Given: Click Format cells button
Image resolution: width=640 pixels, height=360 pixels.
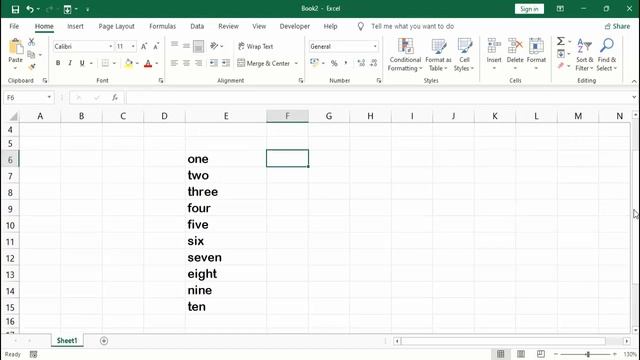Looking at the screenshot, I should tap(536, 53).
